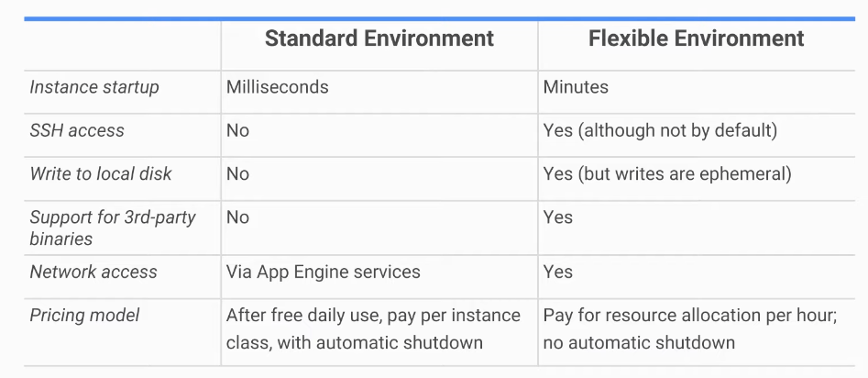Click the Yes cell for Network access

point(557,272)
